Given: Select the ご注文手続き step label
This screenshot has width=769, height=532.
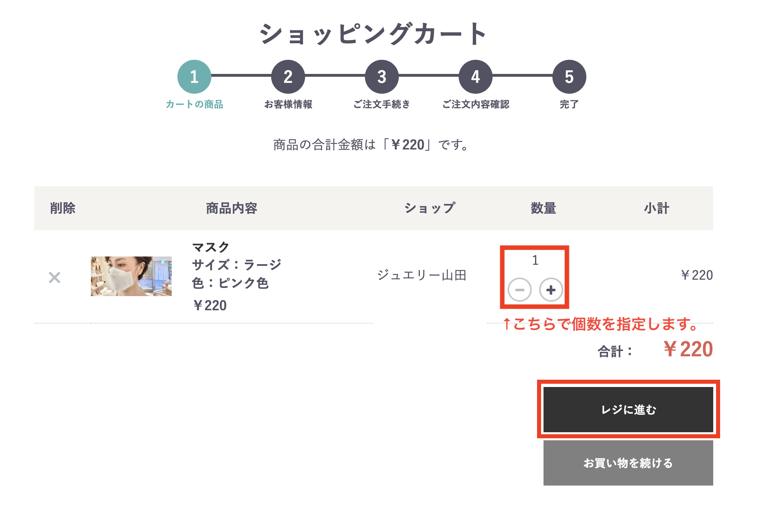Looking at the screenshot, I should [x=382, y=105].
